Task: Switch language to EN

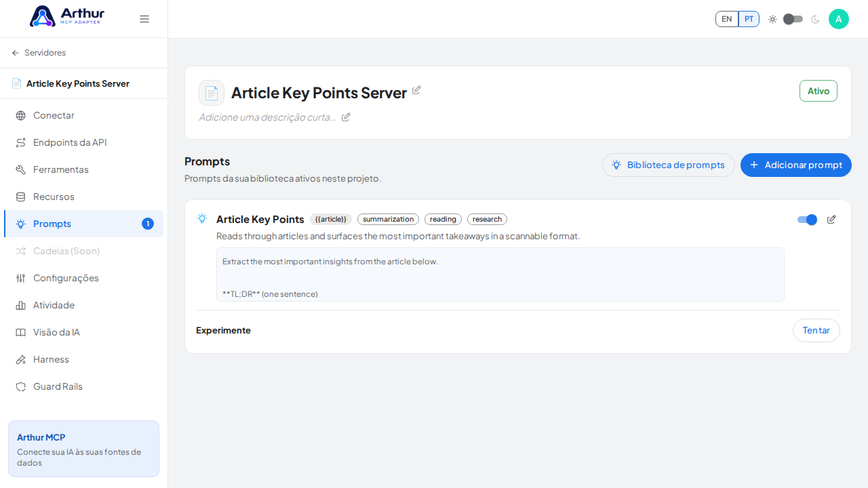Action: [727, 19]
